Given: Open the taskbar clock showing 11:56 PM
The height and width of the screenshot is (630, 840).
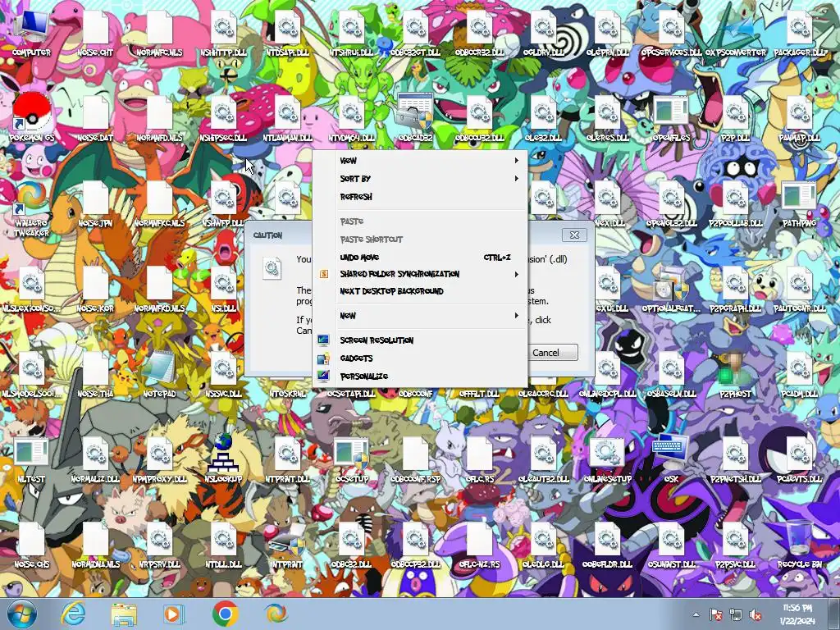Looking at the screenshot, I should coord(797,614).
